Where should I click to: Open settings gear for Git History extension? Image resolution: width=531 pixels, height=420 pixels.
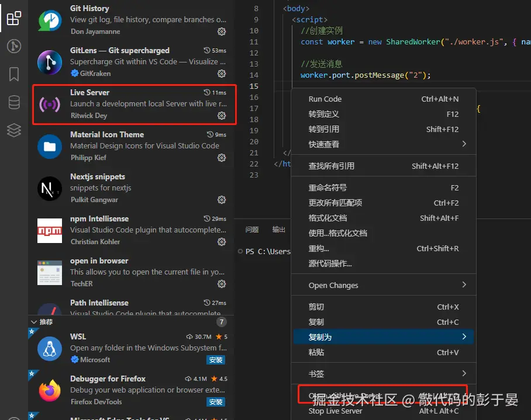pyautogui.click(x=222, y=32)
